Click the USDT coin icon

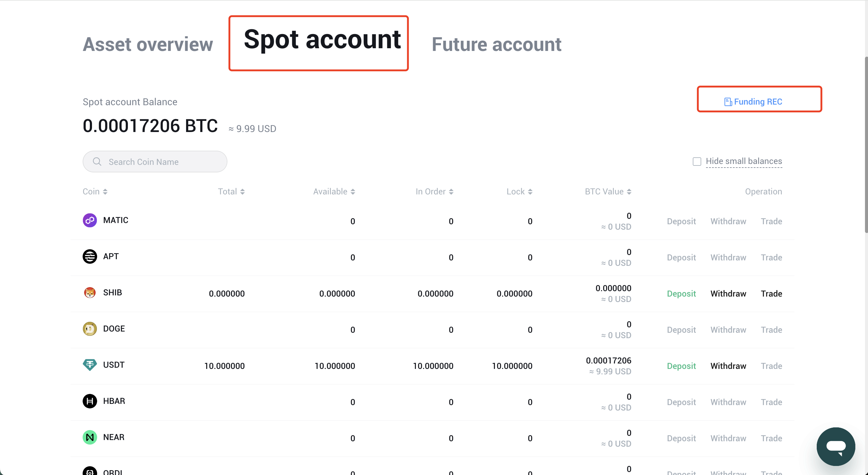pyautogui.click(x=90, y=365)
